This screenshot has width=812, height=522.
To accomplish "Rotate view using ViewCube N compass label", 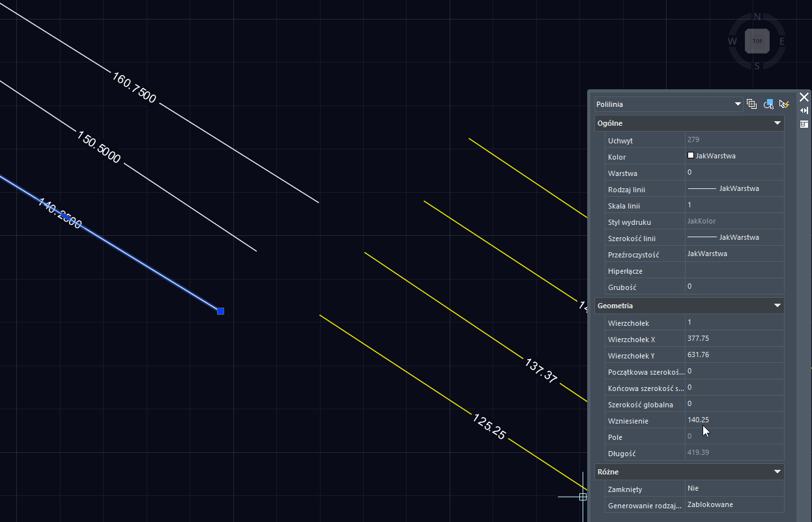I will (757, 17).
